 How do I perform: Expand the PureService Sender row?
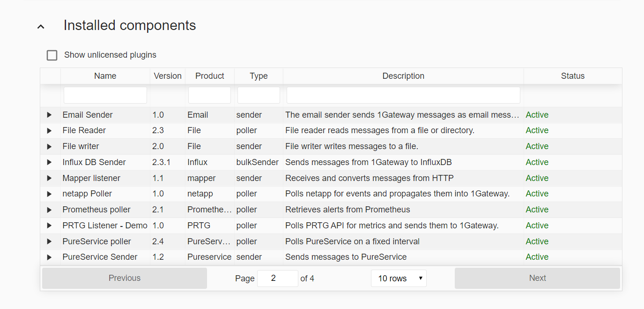pyautogui.click(x=49, y=257)
